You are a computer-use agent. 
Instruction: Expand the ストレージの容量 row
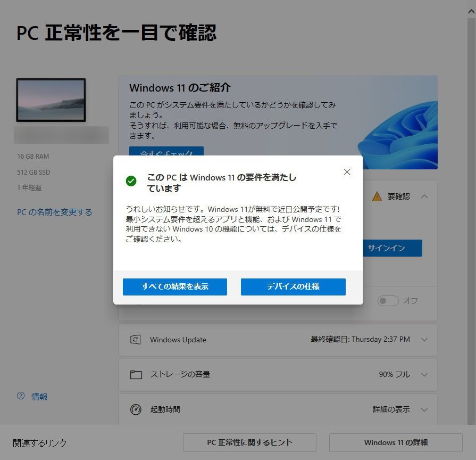[x=424, y=375]
